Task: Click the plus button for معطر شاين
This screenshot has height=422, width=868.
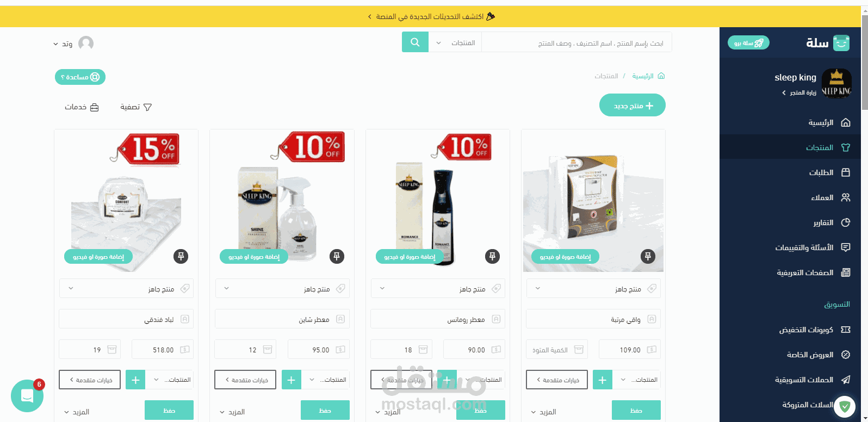Action: pyautogui.click(x=291, y=380)
